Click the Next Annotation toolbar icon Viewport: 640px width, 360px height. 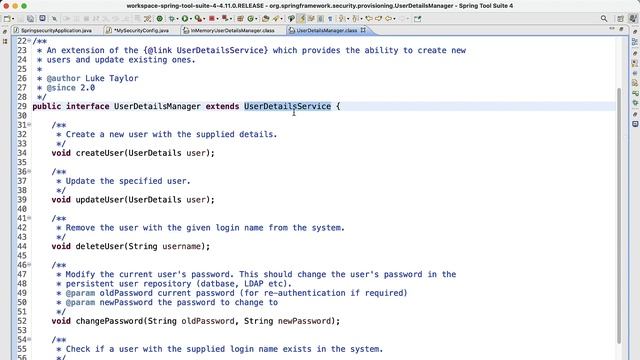click(x=341, y=19)
